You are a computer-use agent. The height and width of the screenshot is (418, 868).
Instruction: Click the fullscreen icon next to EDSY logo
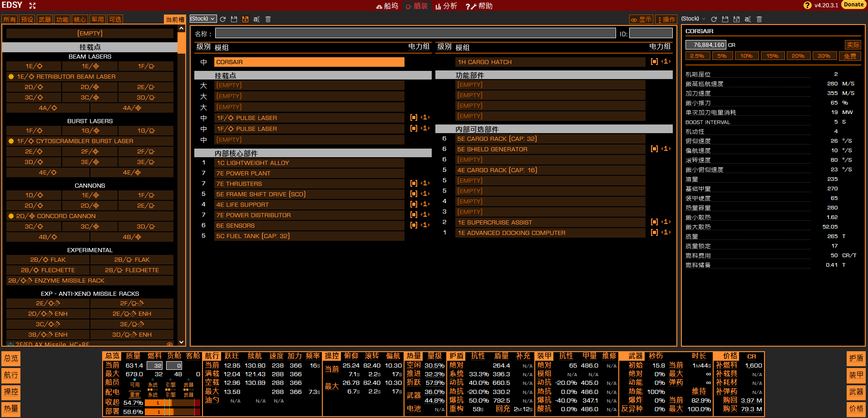coord(32,5)
